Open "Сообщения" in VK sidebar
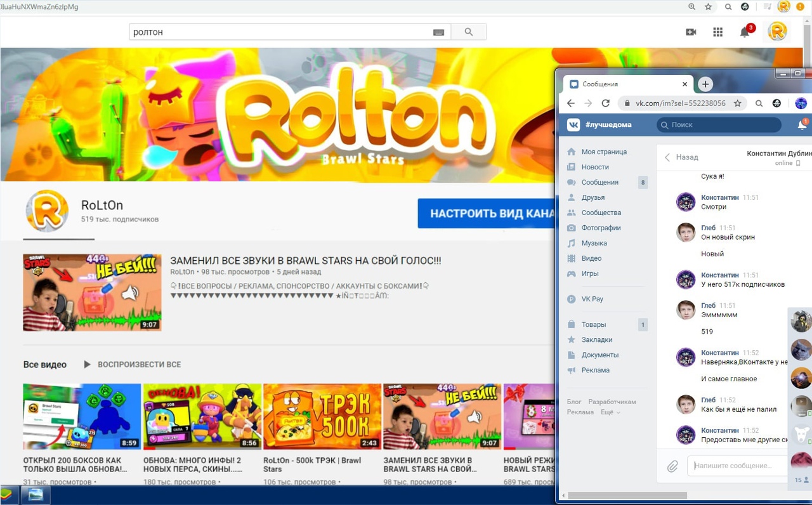Screen dimensions: 812x505 pyautogui.click(x=599, y=182)
